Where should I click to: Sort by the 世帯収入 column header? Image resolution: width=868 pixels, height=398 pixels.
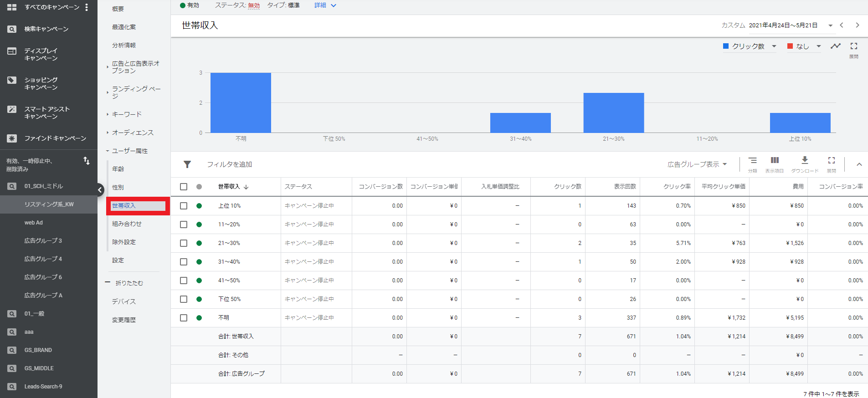coord(233,187)
